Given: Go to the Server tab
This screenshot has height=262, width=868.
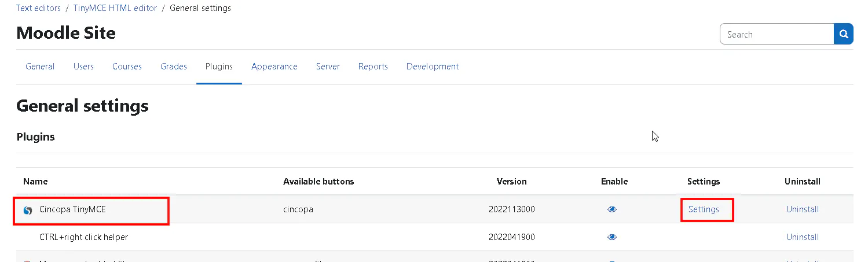Looking at the screenshot, I should pyautogui.click(x=328, y=67).
